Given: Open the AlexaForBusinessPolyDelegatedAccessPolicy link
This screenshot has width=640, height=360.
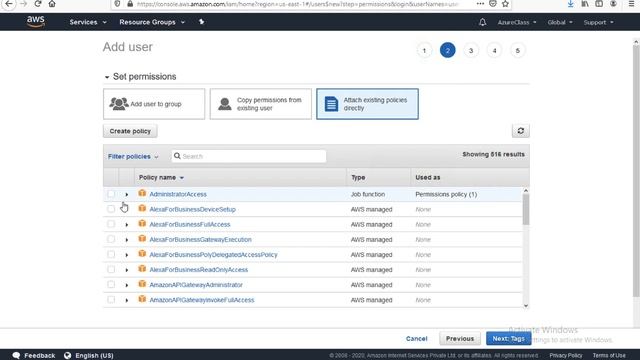Looking at the screenshot, I should [213, 255].
